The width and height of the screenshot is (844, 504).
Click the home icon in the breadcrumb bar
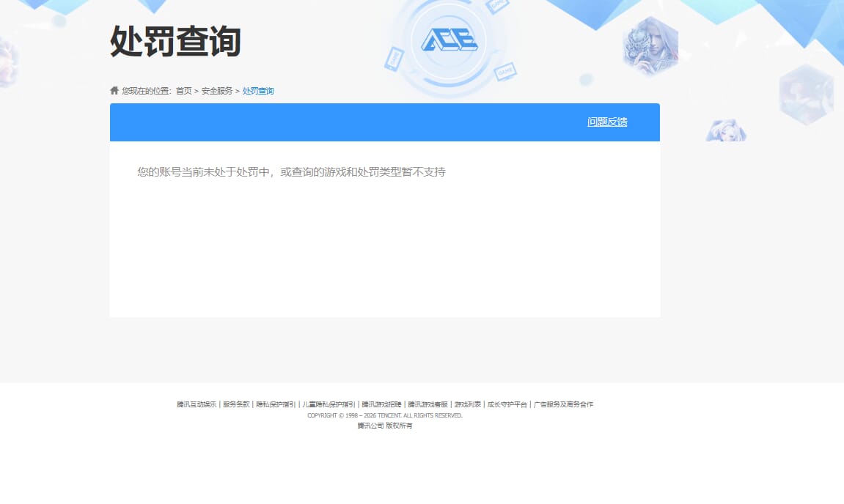[114, 89]
